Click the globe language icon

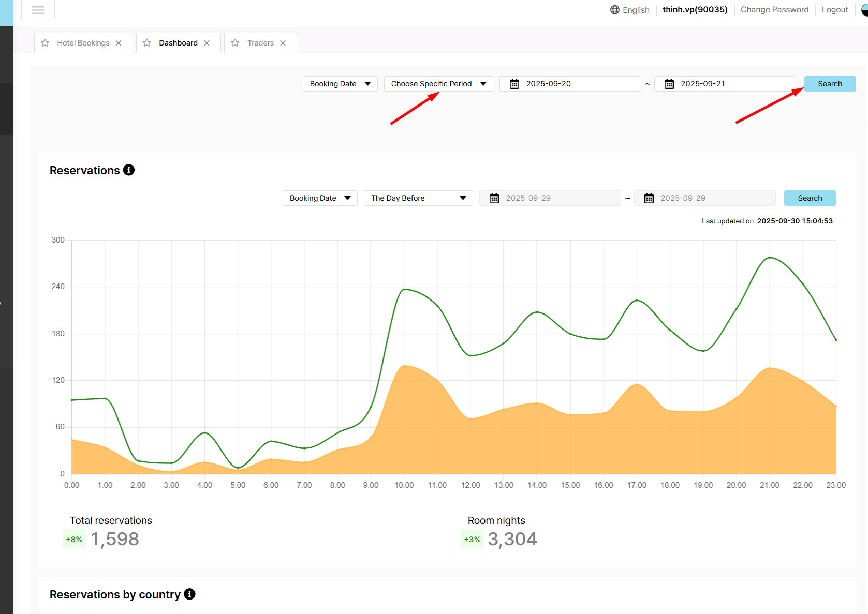[614, 10]
